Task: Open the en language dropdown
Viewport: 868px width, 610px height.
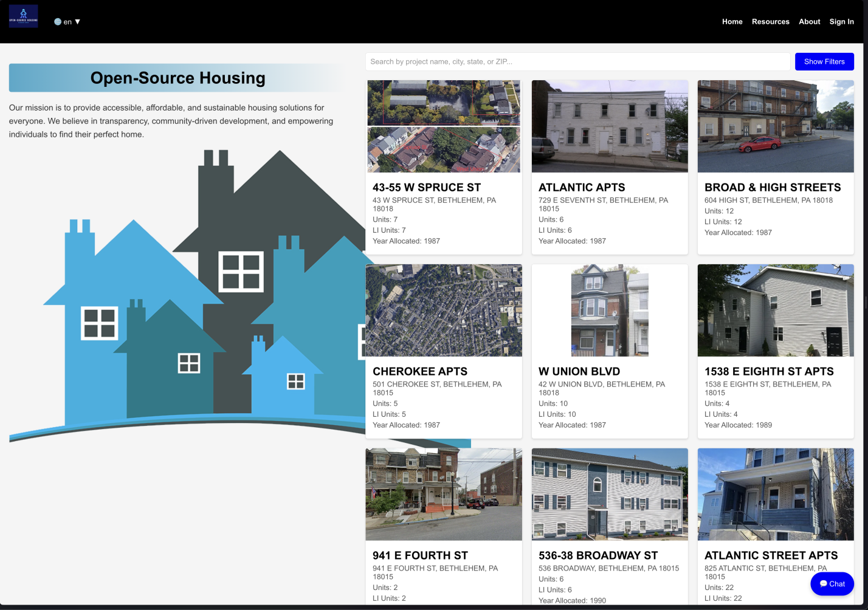Action: 67,22
